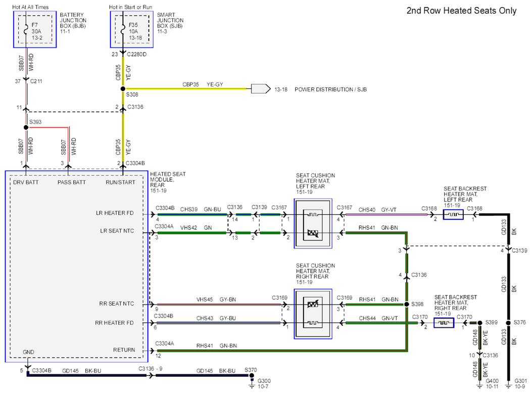Select the G301 ground symbol

508,385
